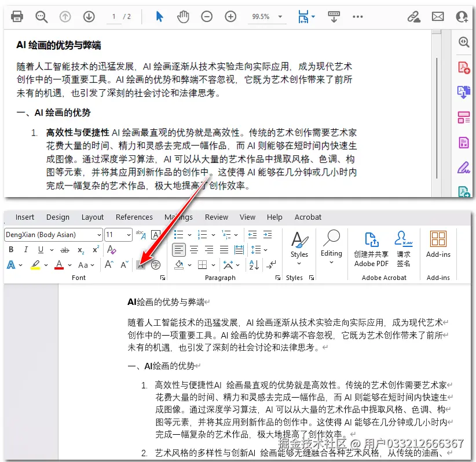476x462 pixels.
Task: Open the Organize Pages tool in sidebar
Action: coord(464,117)
